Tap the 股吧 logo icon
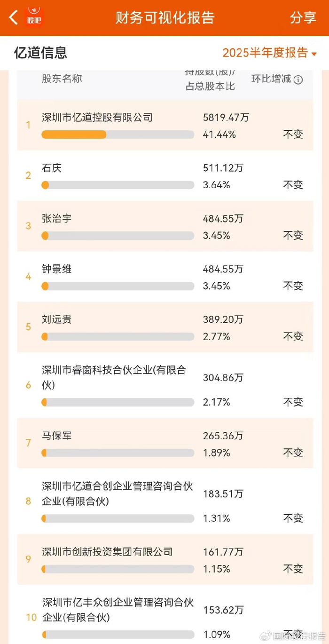Image resolution: width=329 pixels, height=644 pixels. point(34,17)
